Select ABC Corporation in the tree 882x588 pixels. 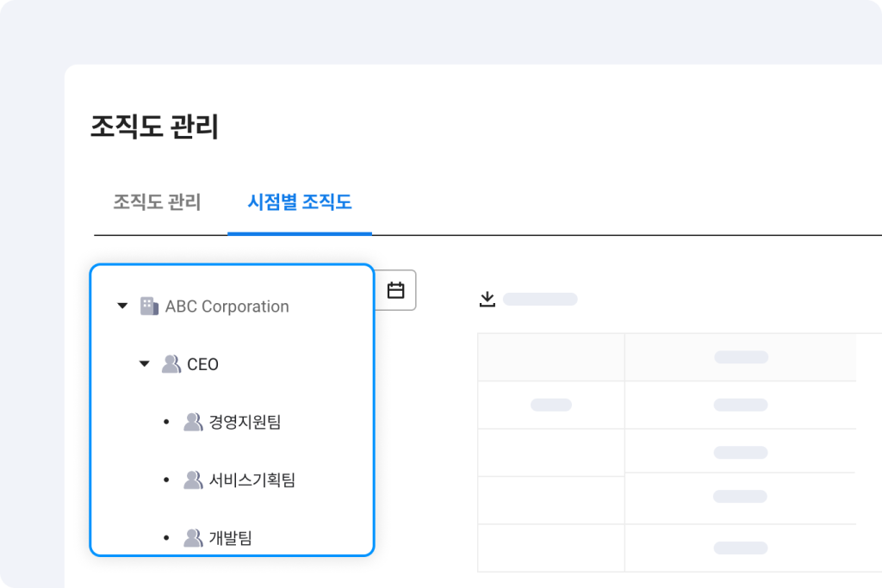point(227,306)
